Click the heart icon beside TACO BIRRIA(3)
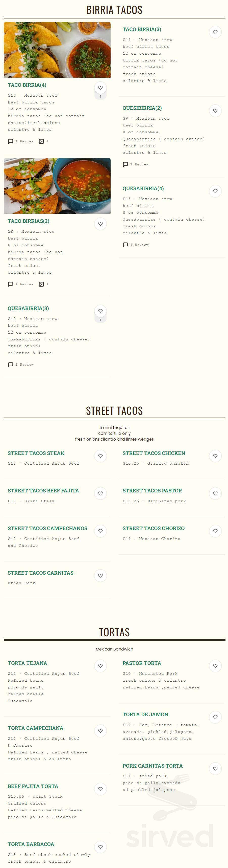Screen dimensions: 228x868 [215, 32]
